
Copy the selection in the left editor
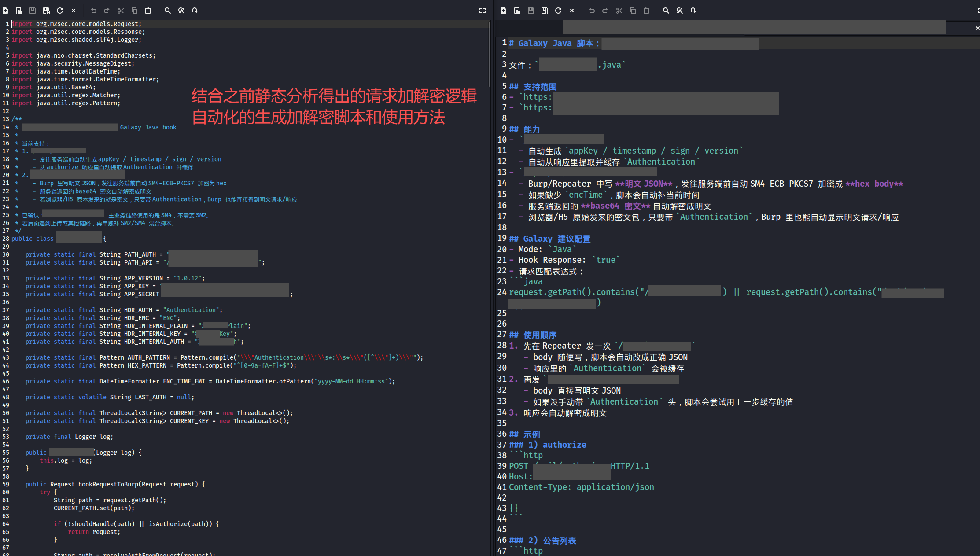(134, 11)
